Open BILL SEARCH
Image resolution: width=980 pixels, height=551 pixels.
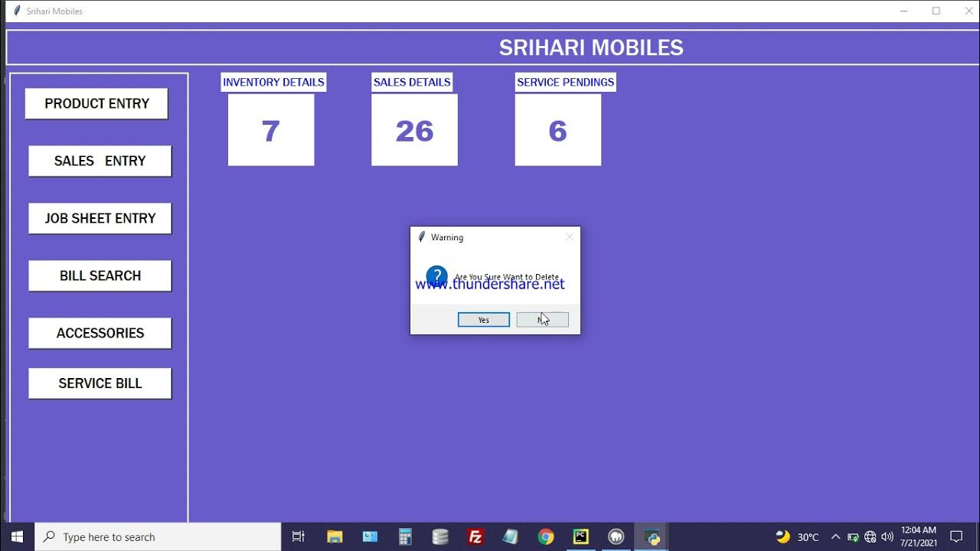tap(100, 275)
